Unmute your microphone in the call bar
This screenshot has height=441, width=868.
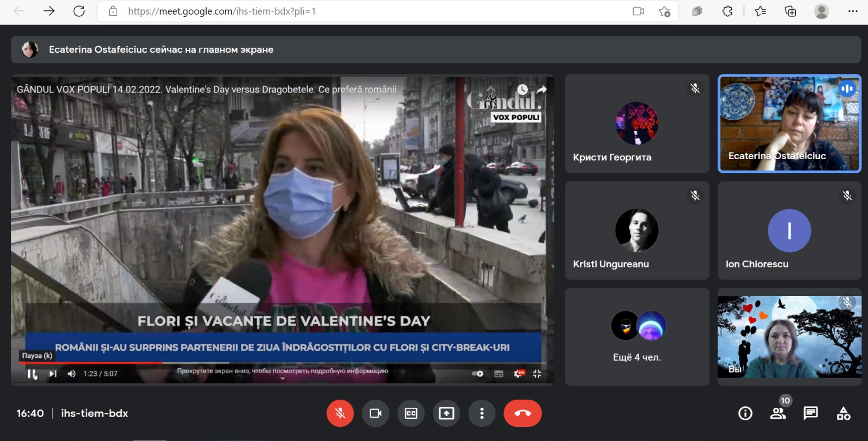point(340,413)
